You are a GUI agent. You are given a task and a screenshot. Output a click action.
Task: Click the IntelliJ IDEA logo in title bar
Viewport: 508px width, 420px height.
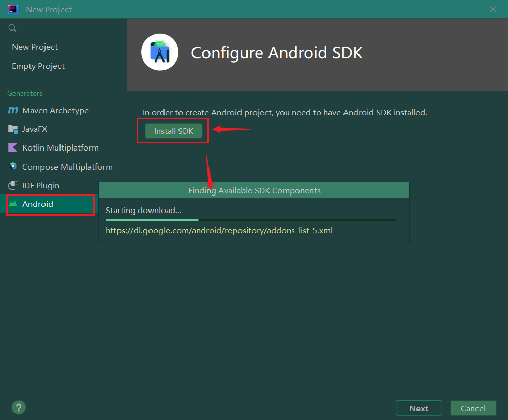coord(12,9)
